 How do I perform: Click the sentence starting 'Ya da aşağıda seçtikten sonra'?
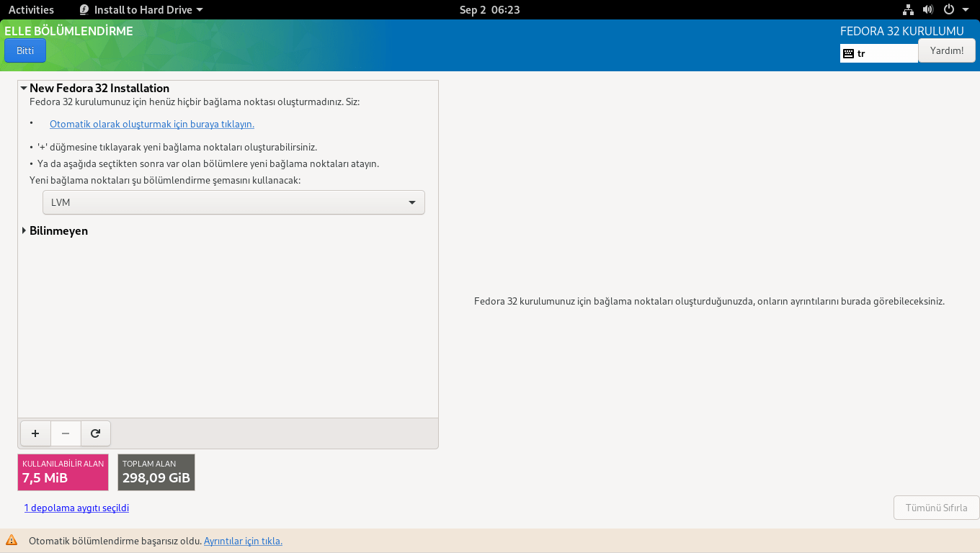[x=208, y=163]
